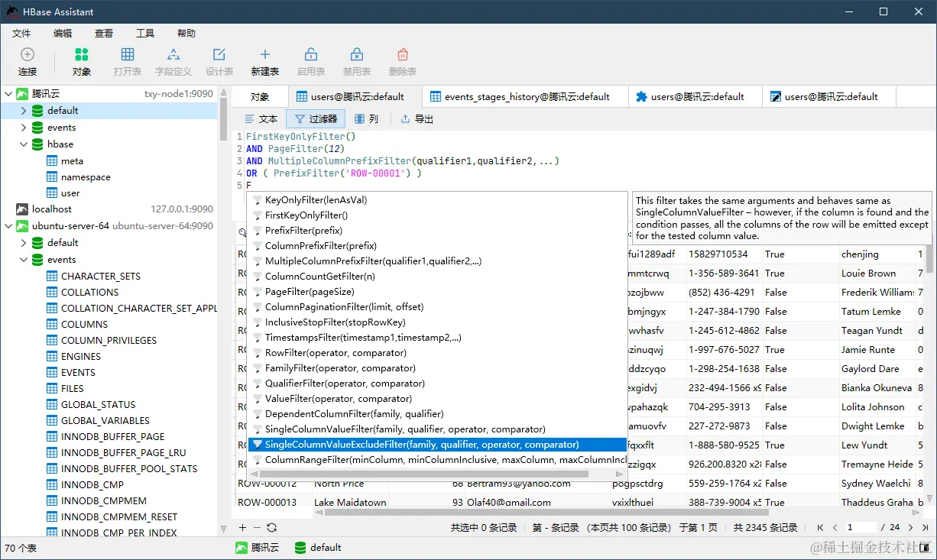Switch to 文本 text view
This screenshot has width=937, height=560.
click(261, 119)
